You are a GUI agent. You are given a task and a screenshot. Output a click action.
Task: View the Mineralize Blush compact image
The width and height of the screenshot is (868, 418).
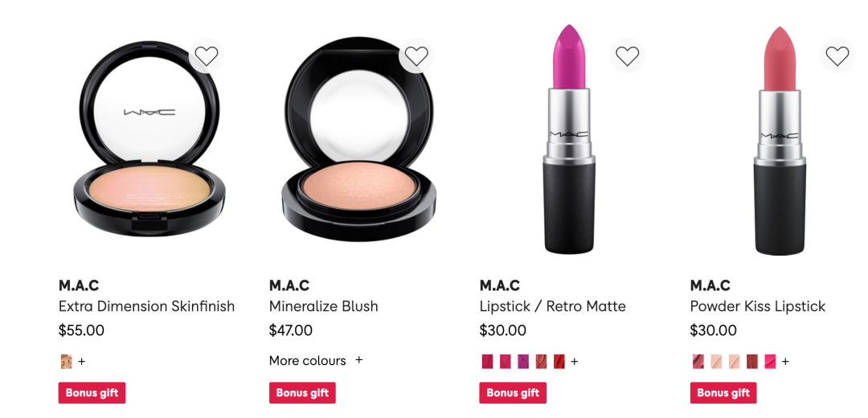(x=358, y=139)
